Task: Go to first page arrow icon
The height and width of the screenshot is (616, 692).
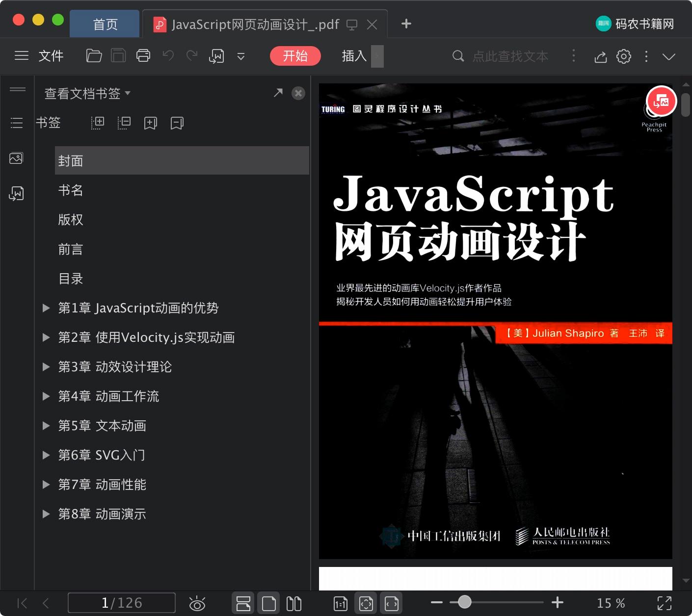Action: tap(23, 603)
